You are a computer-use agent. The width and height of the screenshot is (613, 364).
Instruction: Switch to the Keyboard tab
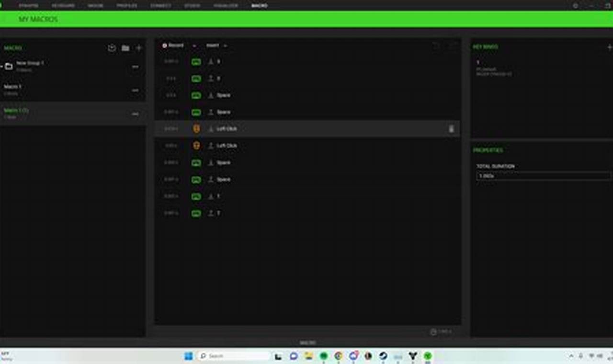[63, 6]
